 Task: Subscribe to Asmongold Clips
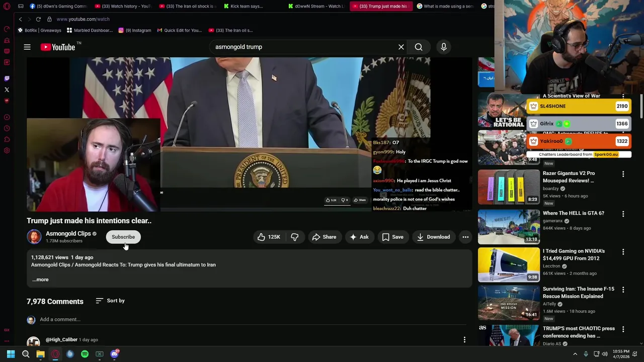[123, 237]
